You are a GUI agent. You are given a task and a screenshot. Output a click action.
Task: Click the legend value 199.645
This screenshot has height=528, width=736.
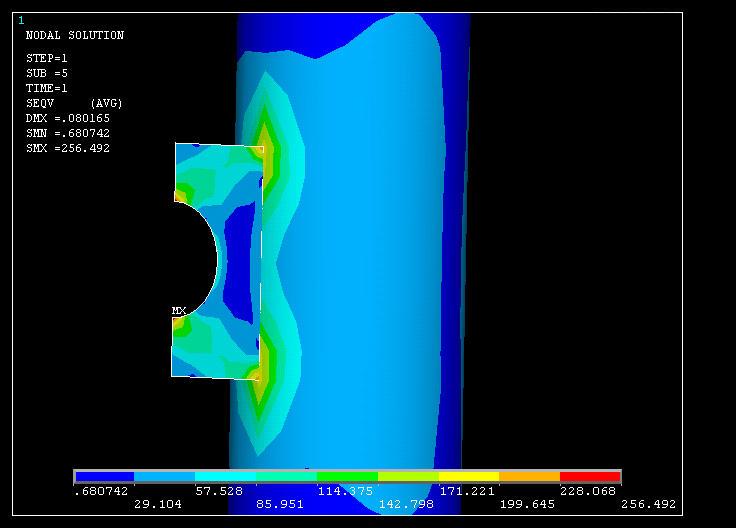527,505
